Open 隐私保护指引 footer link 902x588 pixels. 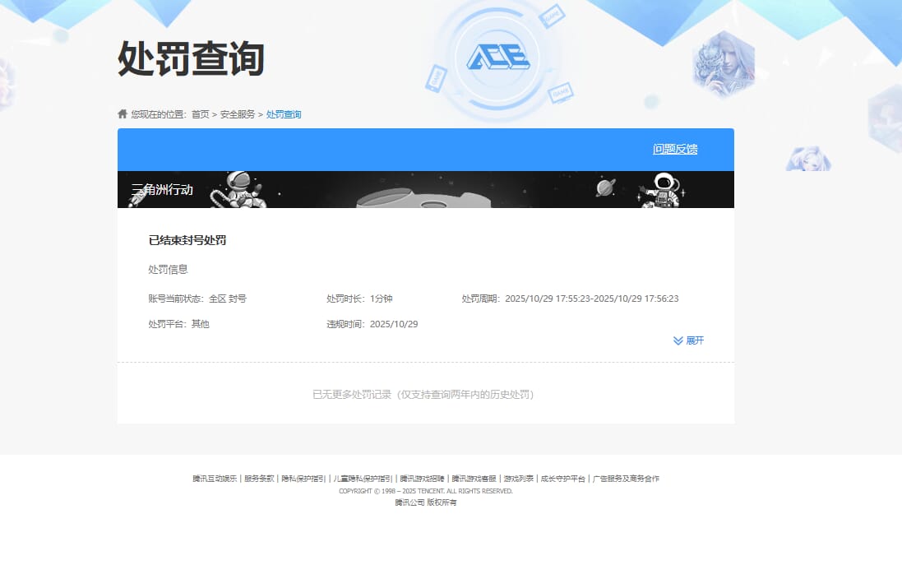point(303,479)
